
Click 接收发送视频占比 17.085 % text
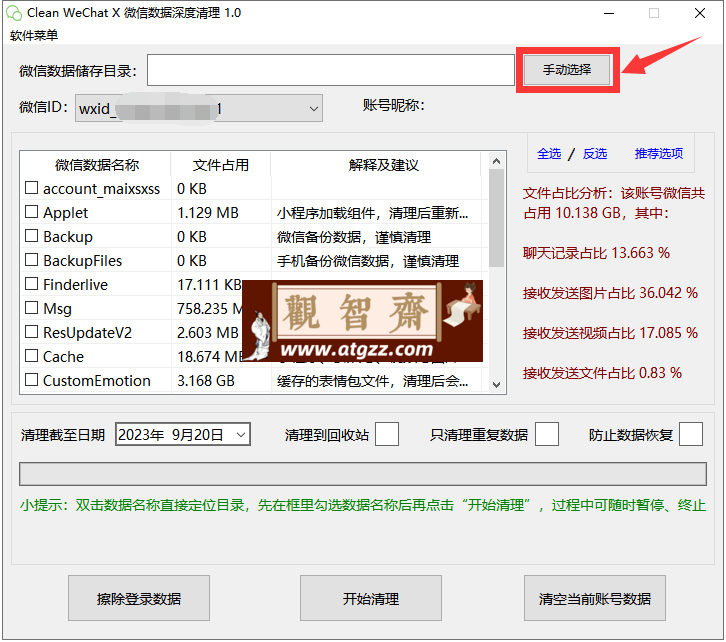(610, 333)
